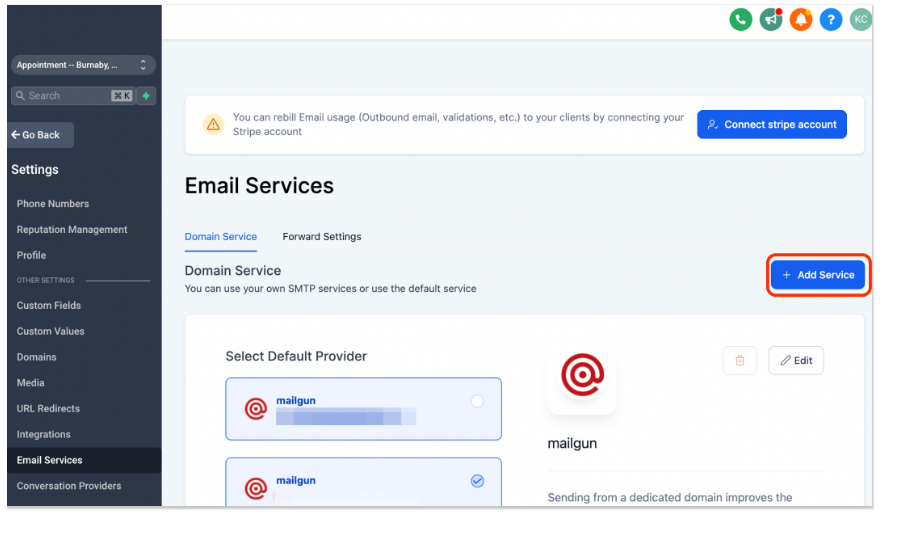The height and width of the screenshot is (537, 897).
Task: Open Phone Numbers settings in sidebar
Action: coord(53,204)
